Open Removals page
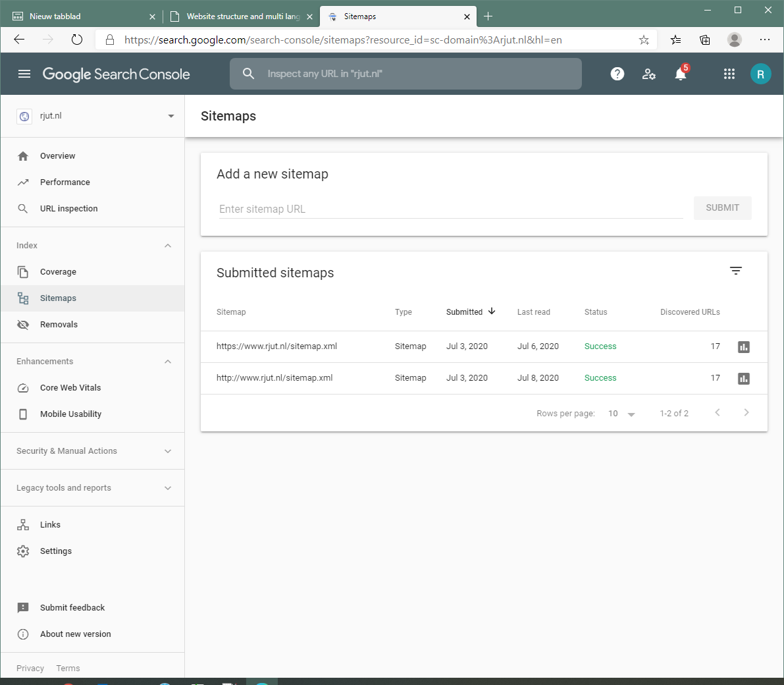 coord(93,324)
